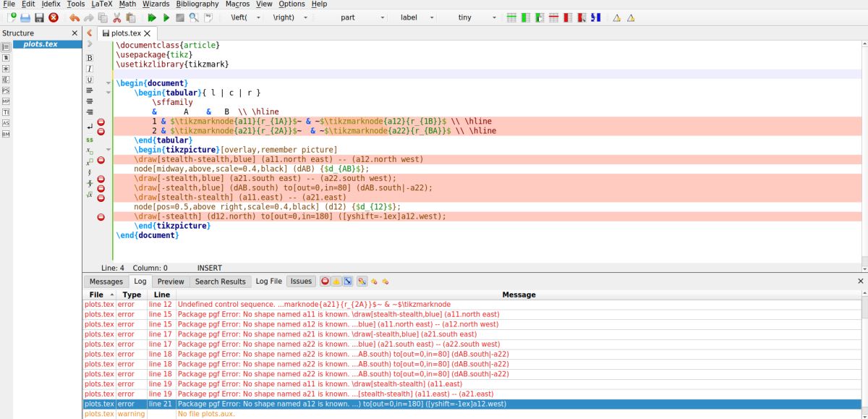Insert new line with the return-arrow icon
Screen dimensions: 868x419
point(90,127)
